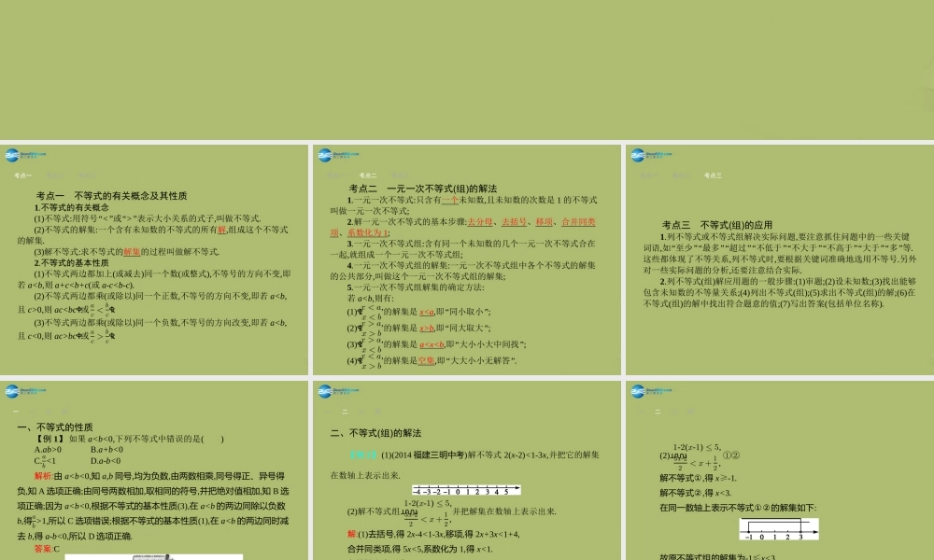
Task: Click the red underlined 解集 in 解不等式 line
Action: (132, 252)
